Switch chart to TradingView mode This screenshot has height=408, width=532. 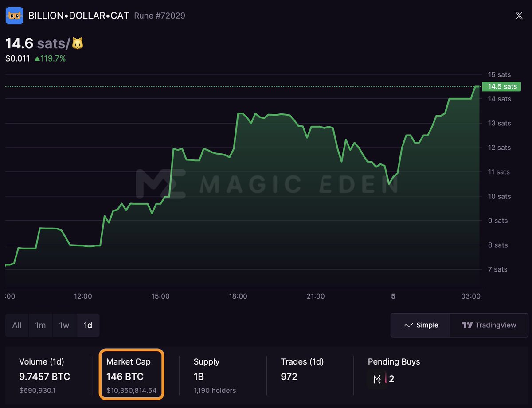pos(489,325)
